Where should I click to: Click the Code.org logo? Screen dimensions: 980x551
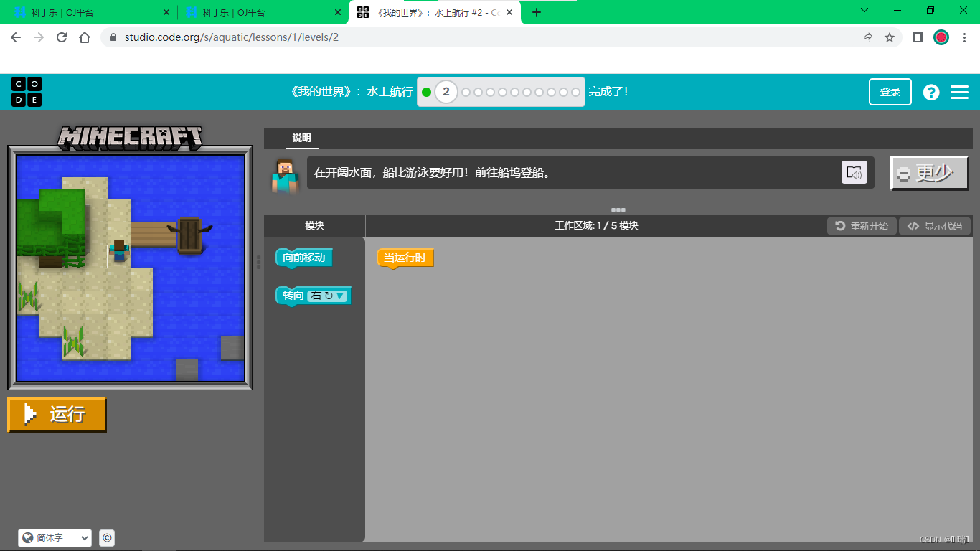(26, 92)
